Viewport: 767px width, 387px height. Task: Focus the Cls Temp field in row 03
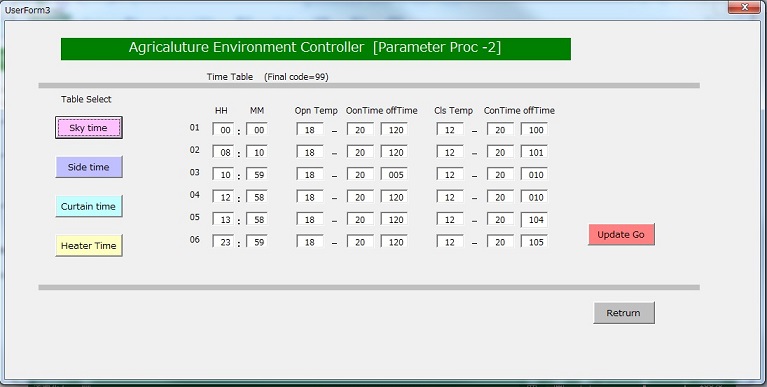[x=450, y=175]
